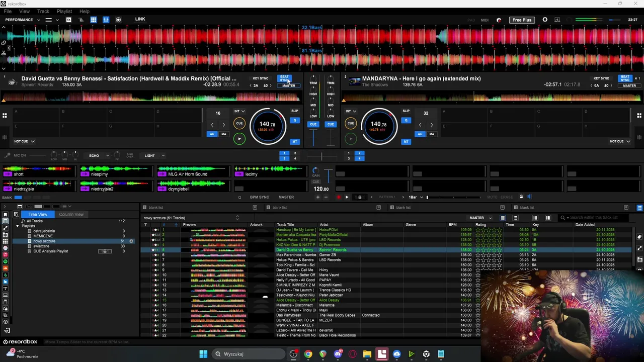Toggle deck 2 SLIP mode
The height and width of the screenshot is (362, 644).
click(406, 111)
